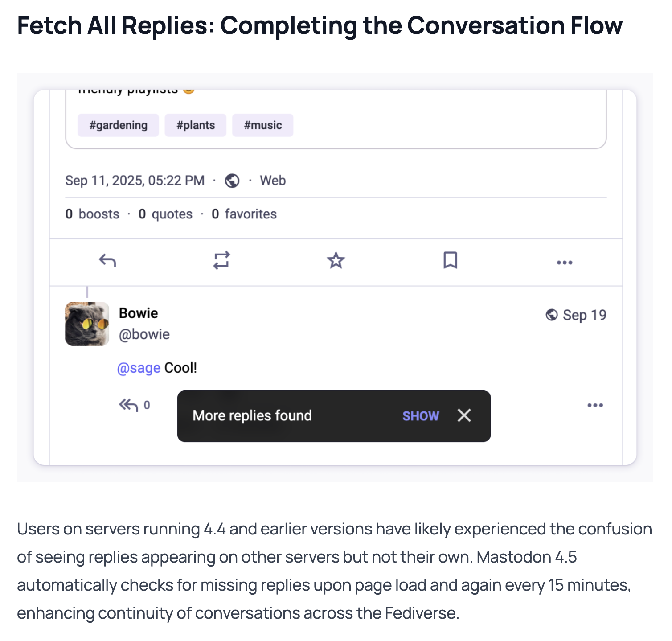Image resolution: width=672 pixels, height=641 pixels.
Task: Click the Bowie display name
Action: [x=139, y=313]
